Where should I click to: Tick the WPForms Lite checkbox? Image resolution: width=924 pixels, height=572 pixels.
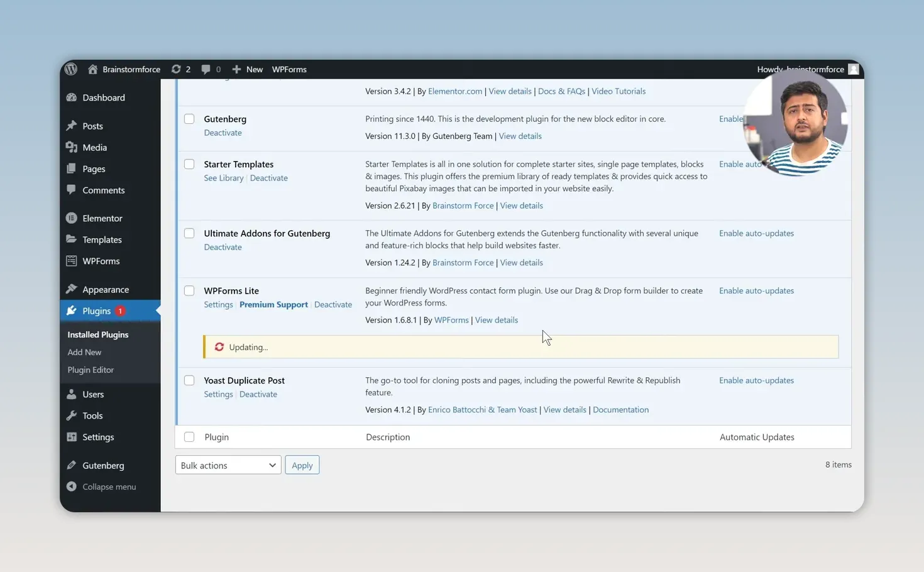[x=189, y=290]
